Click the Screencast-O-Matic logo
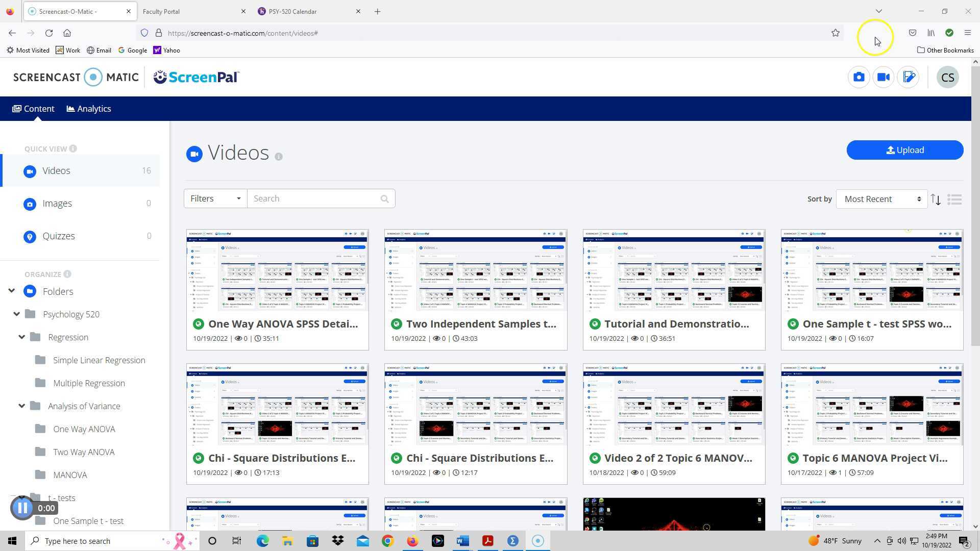The height and width of the screenshot is (551, 980). [76, 77]
